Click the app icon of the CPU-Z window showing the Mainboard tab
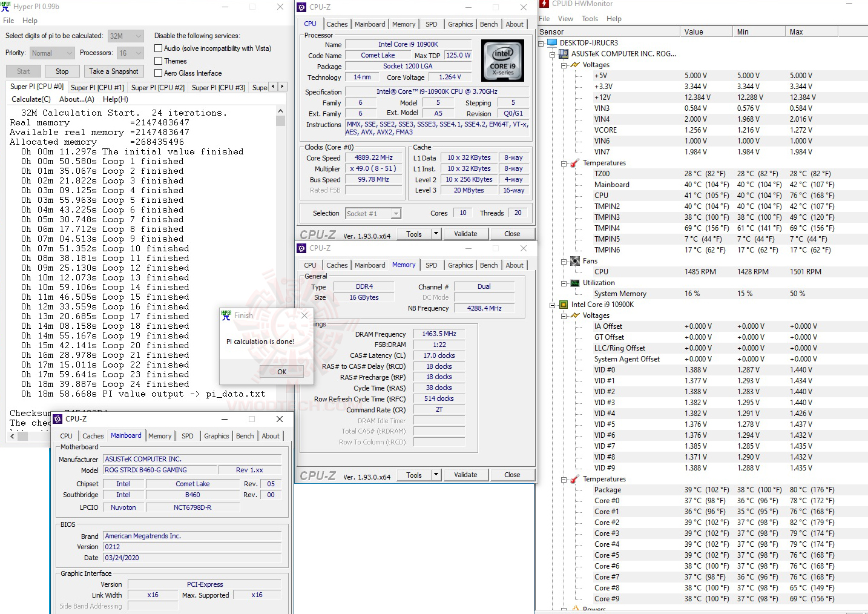Image resolution: width=868 pixels, height=614 pixels. (58, 419)
